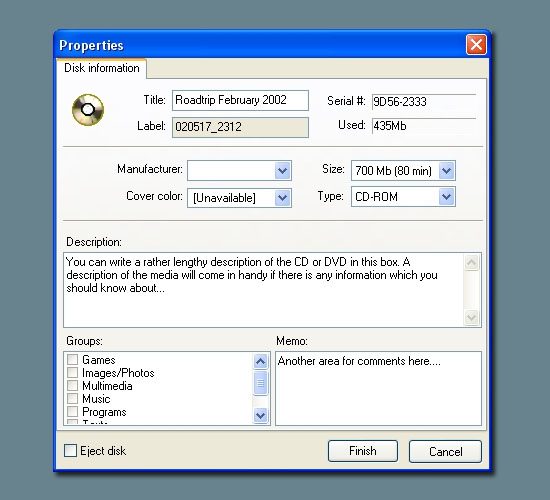Edit the Title field Roadtrip February 2002

[240, 100]
